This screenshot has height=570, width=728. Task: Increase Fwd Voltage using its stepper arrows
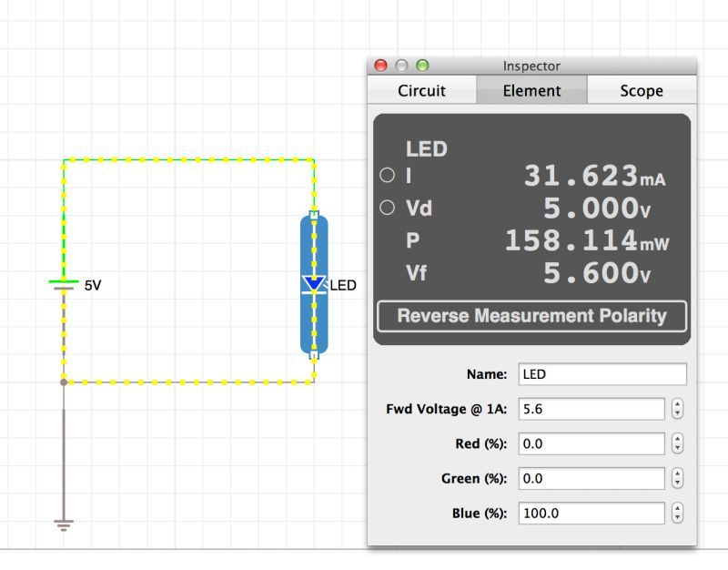coord(677,403)
